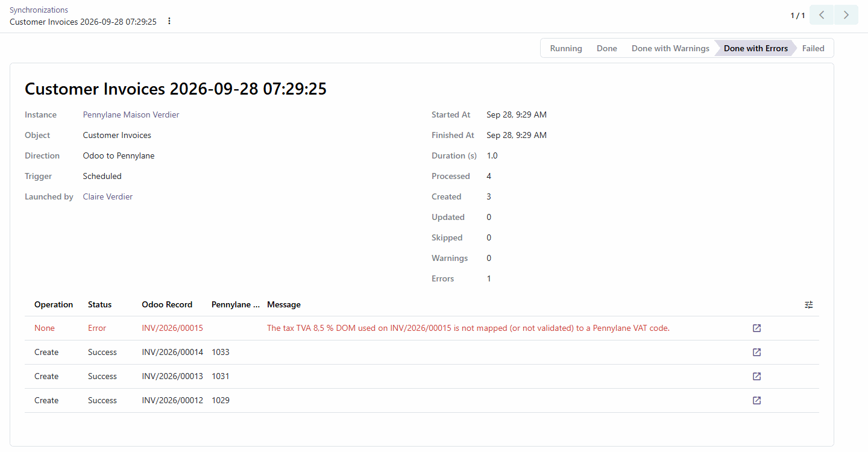The width and height of the screenshot is (868, 452).
Task: Click the Trigger value Scheduled
Action: (102, 176)
